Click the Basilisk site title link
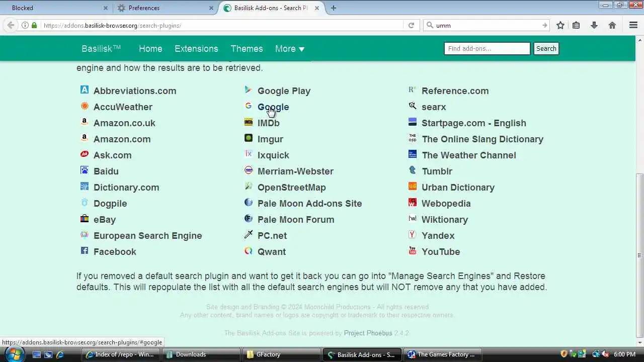Screen dimensions: 644x362 tap(101, 49)
